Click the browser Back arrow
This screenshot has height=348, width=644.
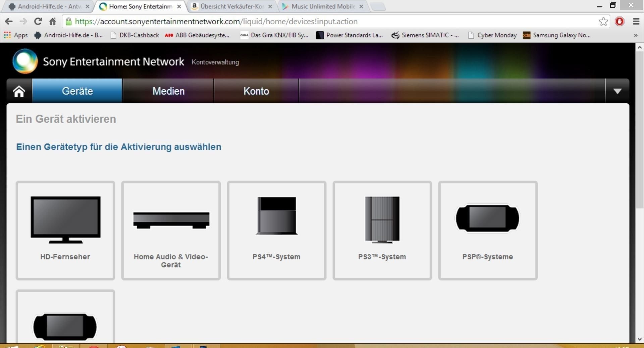(x=9, y=21)
